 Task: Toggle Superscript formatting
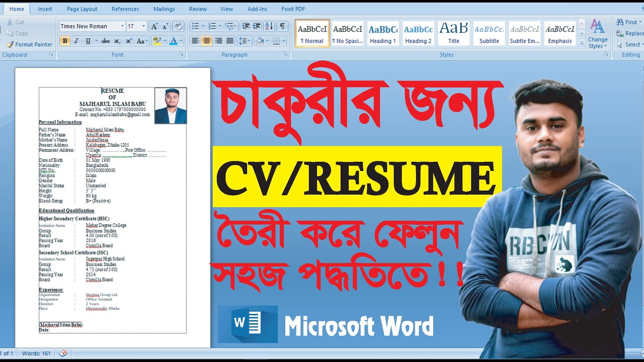click(x=129, y=41)
